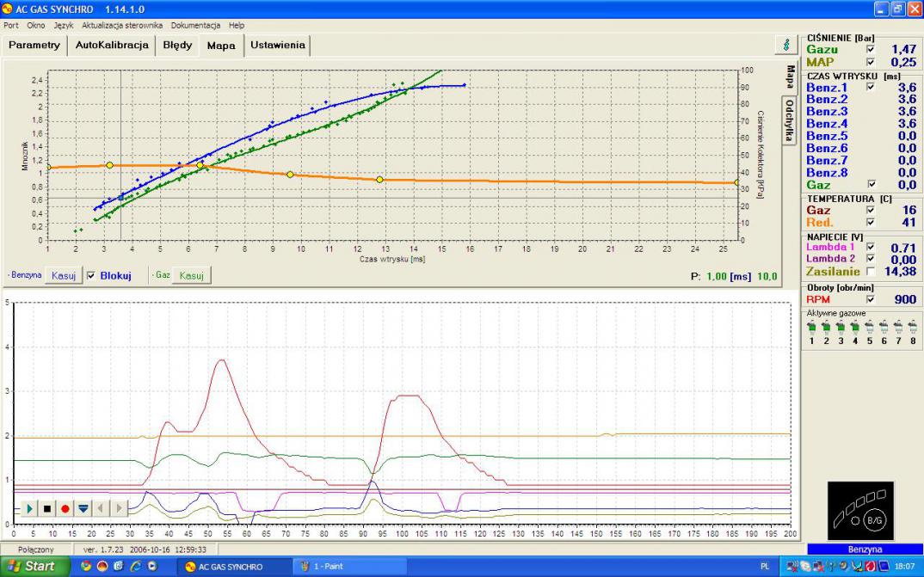Disable the Lambda 1 trace checkbox
The height and width of the screenshot is (577, 924).
pyautogui.click(x=870, y=248)
